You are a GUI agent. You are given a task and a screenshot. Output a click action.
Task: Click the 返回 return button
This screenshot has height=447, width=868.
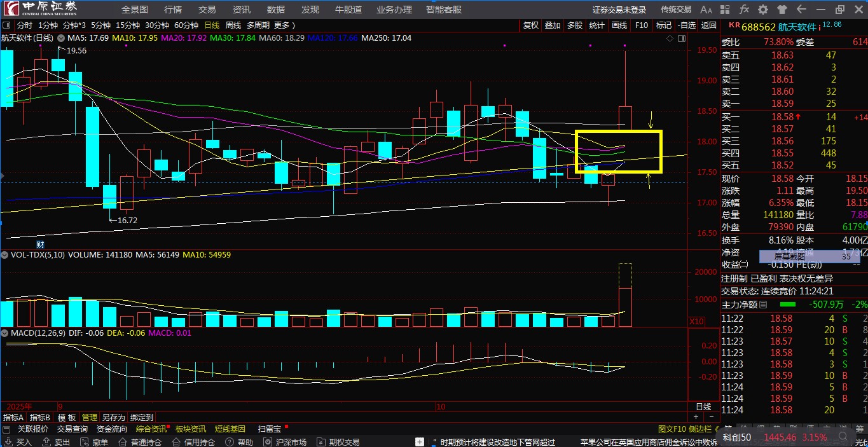(708, 25)
